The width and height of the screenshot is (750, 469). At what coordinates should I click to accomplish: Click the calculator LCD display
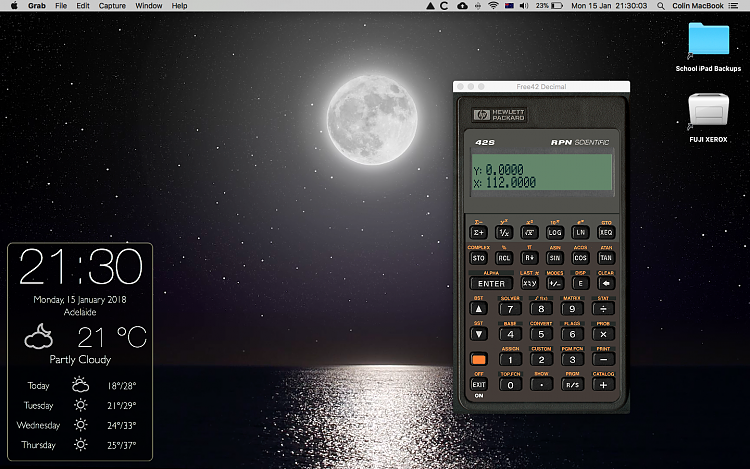[542, 172]
